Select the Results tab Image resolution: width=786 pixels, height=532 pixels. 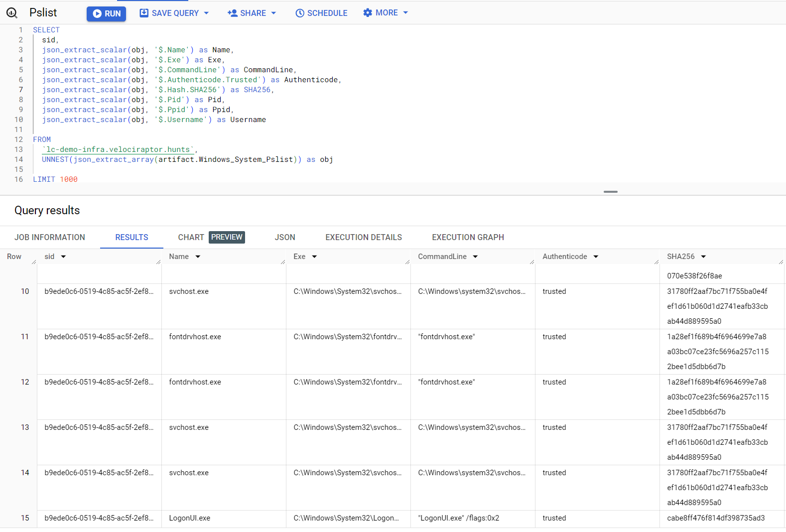131,237
